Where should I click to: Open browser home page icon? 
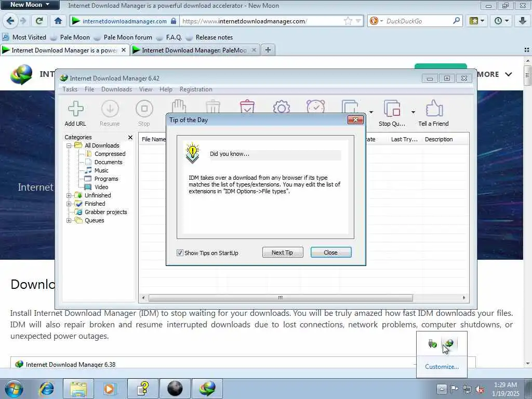tap(58, 21)
